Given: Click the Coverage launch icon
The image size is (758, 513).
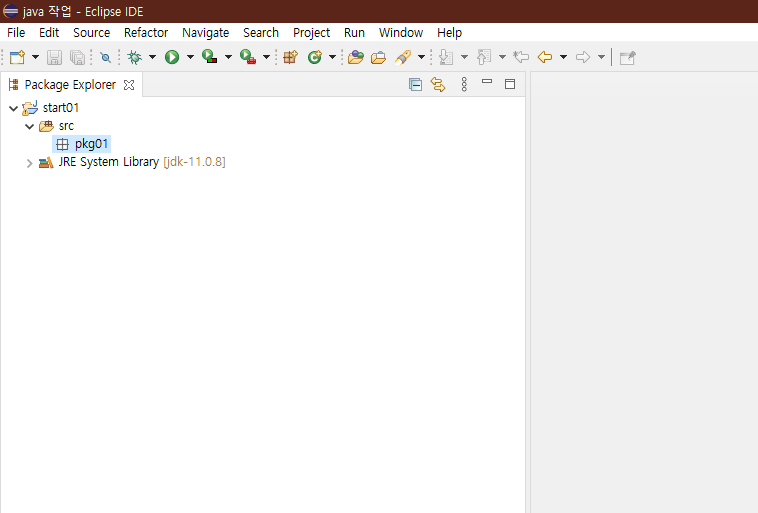Looking at the screenshot, I should tap(210, 57).
